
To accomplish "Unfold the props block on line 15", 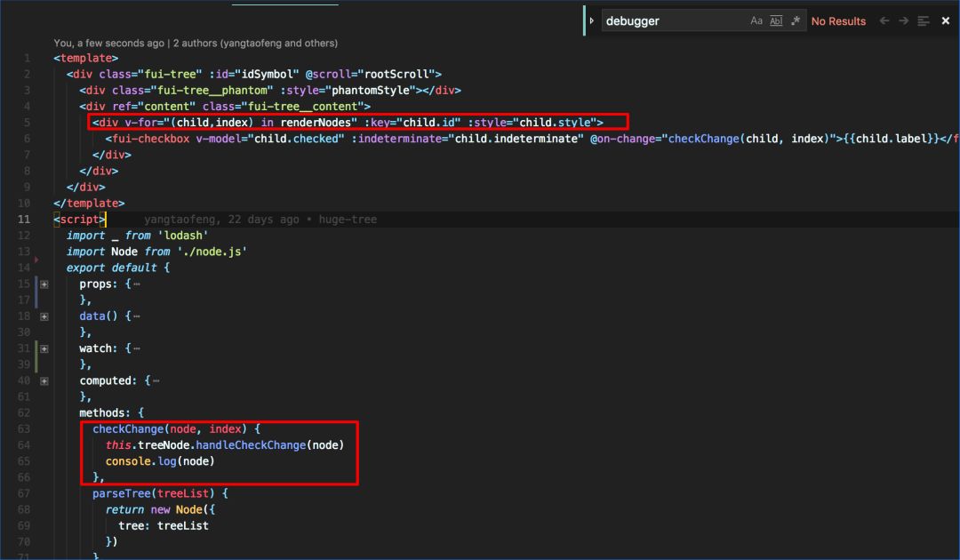I will pos(44,284).
